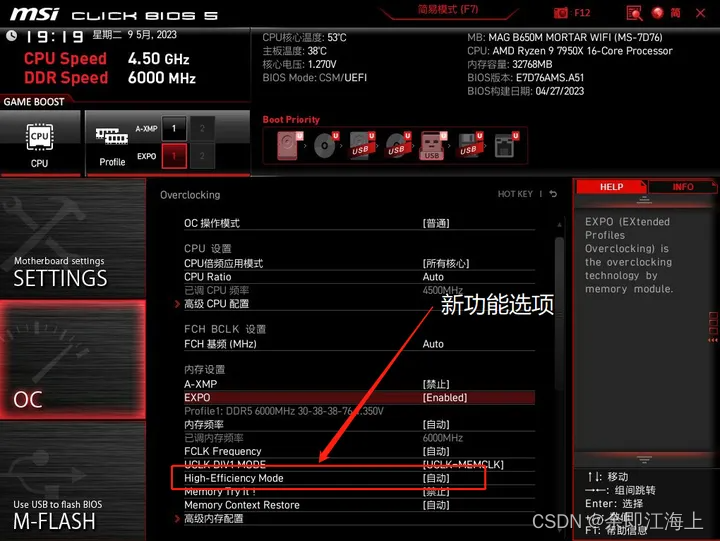Change the A-XMP [禁止] setting
The height and width of the screenshot is (541, 720).
pos(436,384)
